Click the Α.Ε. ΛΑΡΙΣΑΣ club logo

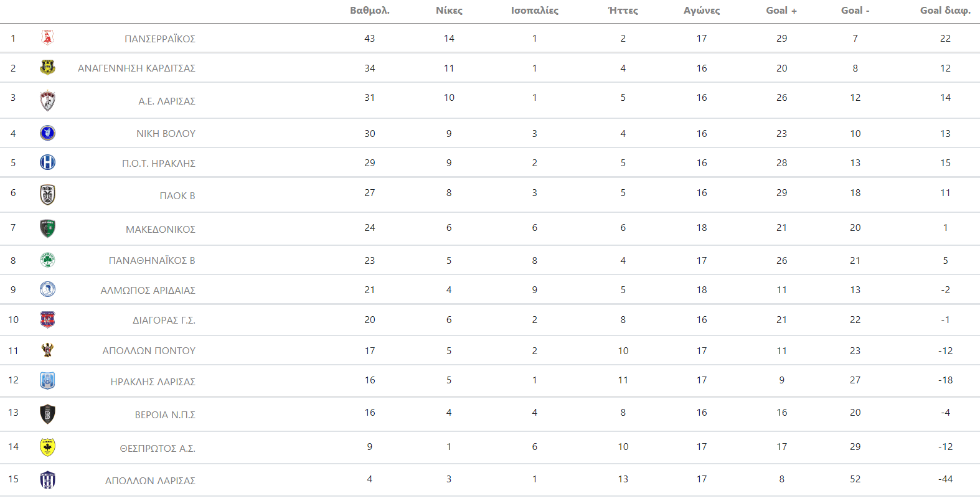[47, 100]
